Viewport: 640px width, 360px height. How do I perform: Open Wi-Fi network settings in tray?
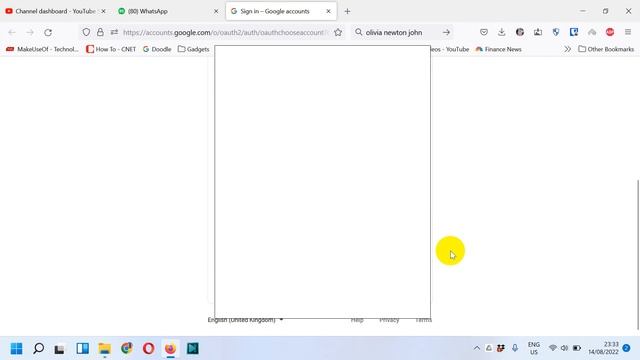pos(553,348)
